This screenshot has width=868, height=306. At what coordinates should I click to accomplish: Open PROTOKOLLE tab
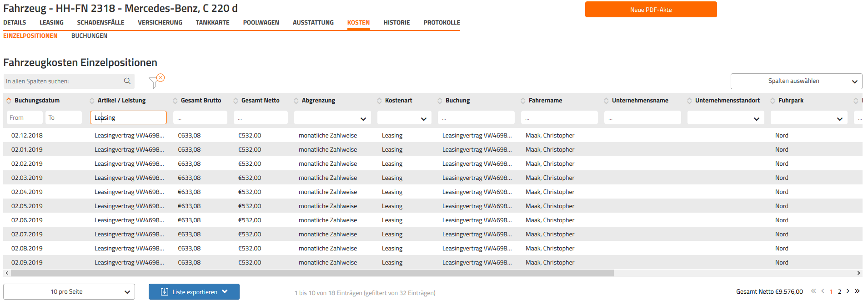pos(442,22)
